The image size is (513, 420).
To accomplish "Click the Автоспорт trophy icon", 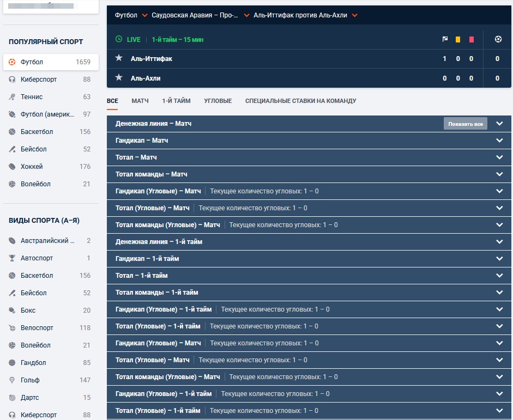I will [12, 258].
